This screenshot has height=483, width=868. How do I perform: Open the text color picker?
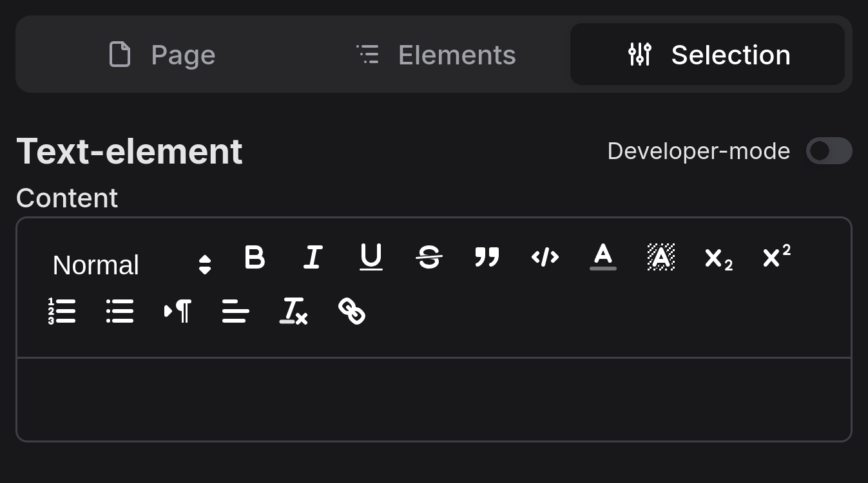click(603, 258)
